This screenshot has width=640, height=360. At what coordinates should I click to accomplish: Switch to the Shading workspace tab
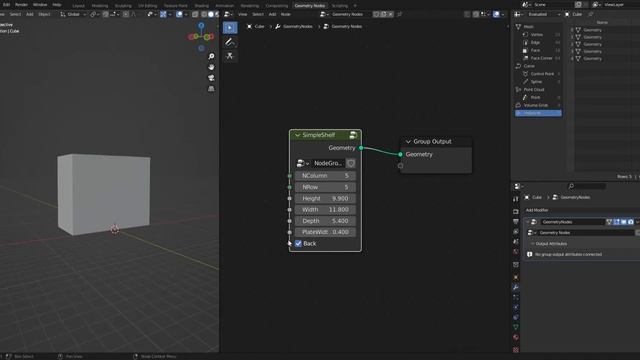tap(201, 6)
